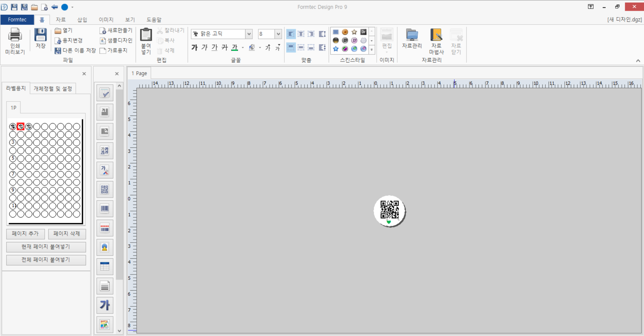Select the red-dotted barcode tool in side toolbar
Image resolution: width=644 pixels, height=336 pixels.
click(x=105, y=228)
